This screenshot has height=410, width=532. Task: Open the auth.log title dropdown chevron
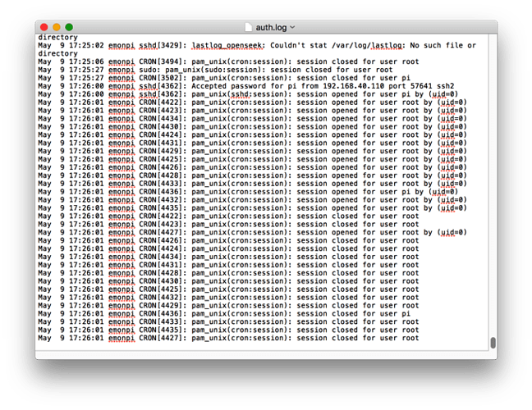pyautogui.click(x=292, y=27)
